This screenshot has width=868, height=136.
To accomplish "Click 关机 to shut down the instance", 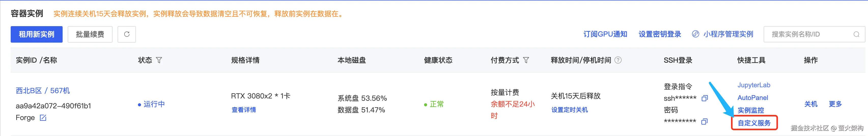I will tap(811, 104).
